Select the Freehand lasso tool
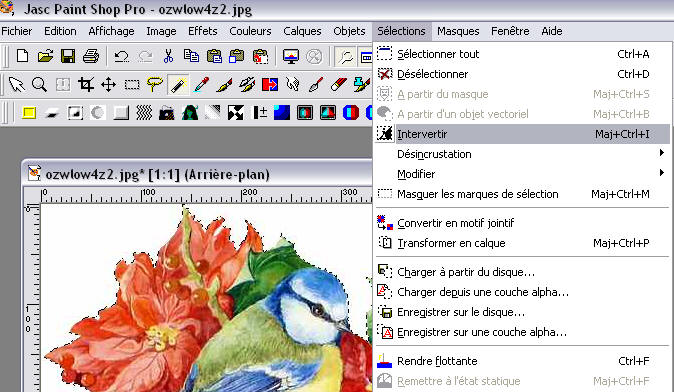This screenshot has width=674, height=392. point(154,85)
